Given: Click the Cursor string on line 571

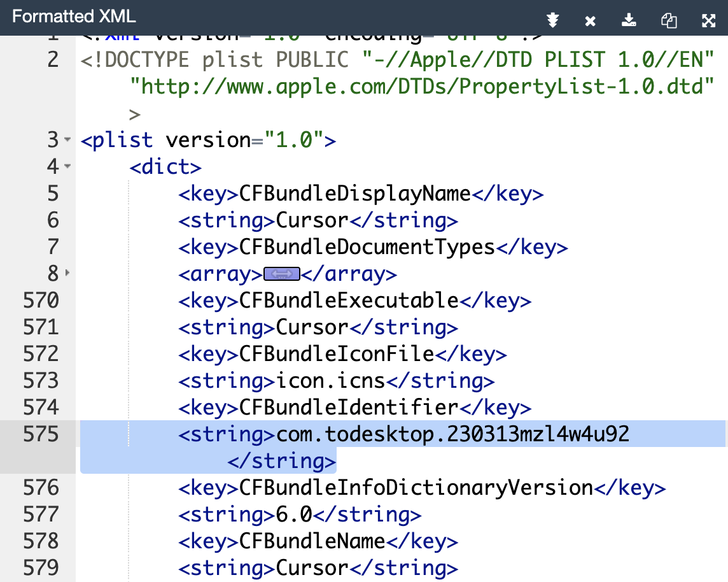Looking at the screenshot, I should pyautogui.click(x=312, y=327).
